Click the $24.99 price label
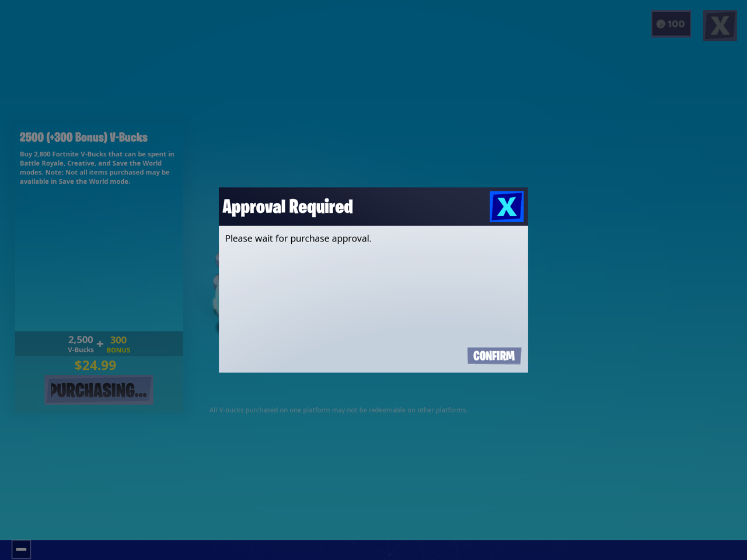The height and width of the screenshot is (560, 747). 95,365
